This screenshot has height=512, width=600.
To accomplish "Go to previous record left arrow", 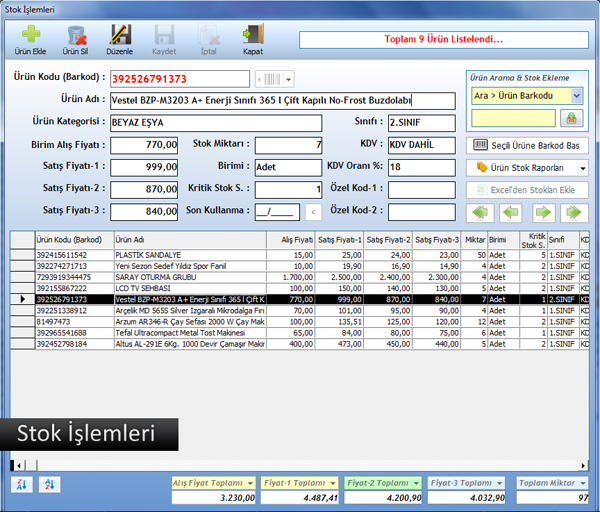I will (x=511, y=212).
